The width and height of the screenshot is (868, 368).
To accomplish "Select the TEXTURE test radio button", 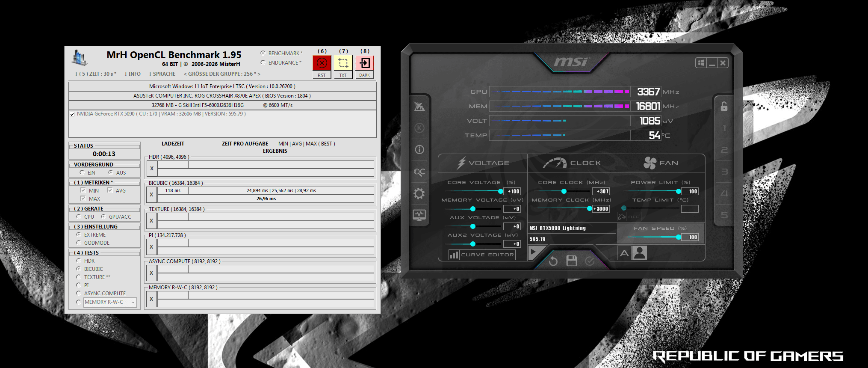I will pyautogui.click(x=79, y=277).
